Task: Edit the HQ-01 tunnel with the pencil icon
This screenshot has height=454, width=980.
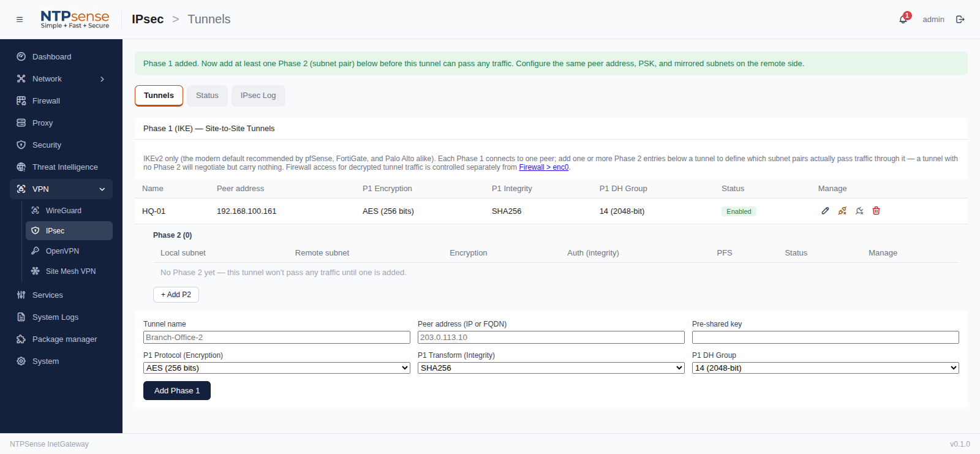Action: [825, 211]
